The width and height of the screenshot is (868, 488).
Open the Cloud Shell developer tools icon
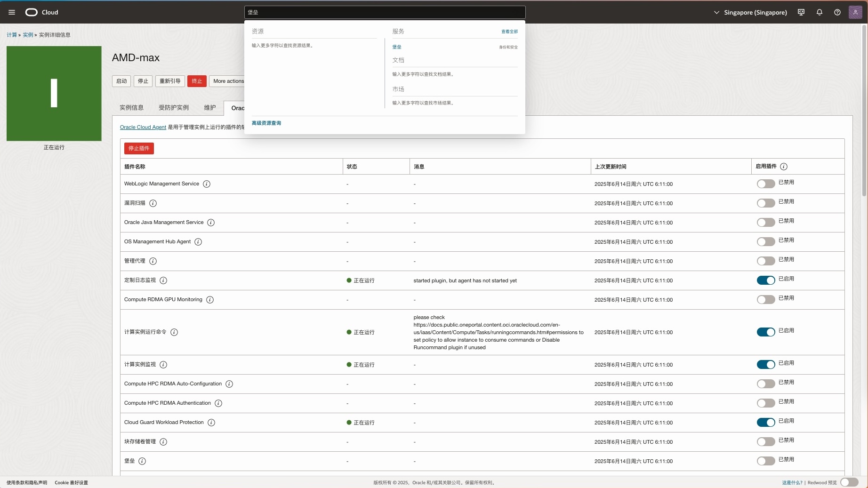coord(801,12)
